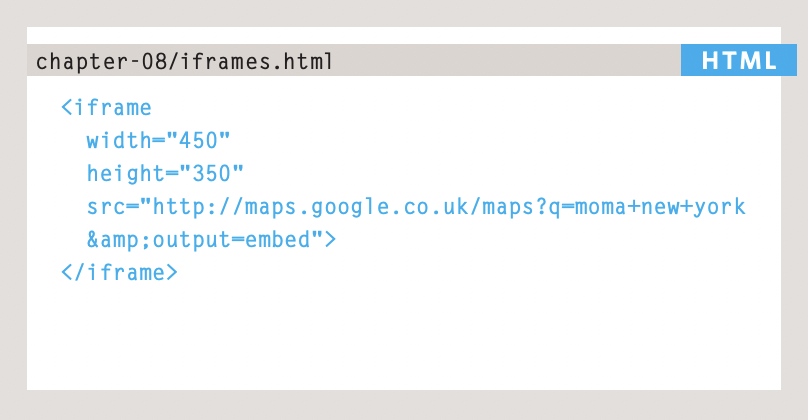Select the "450" width value

coord(198,140)
